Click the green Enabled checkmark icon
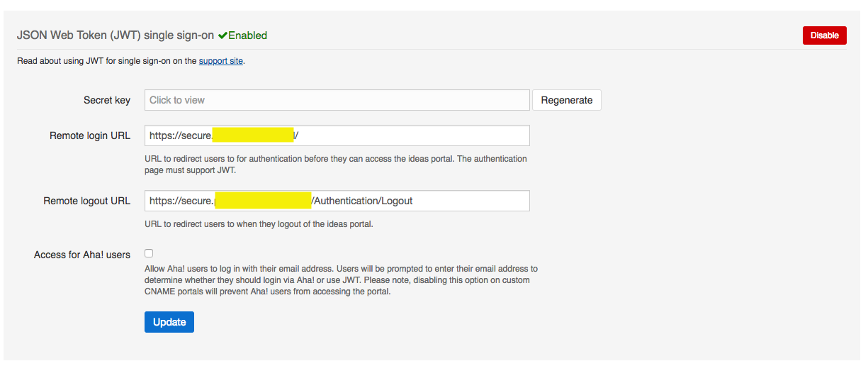This screenshot has height=366, width=868. pyautogui.click(x=222, y=35)
